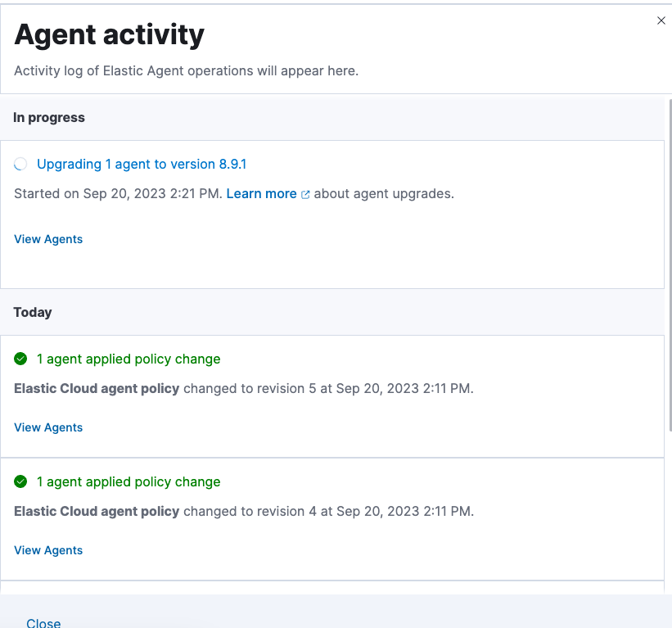
Task: Click the X icon to dismiss the flyout
Action: coord(661,20)
